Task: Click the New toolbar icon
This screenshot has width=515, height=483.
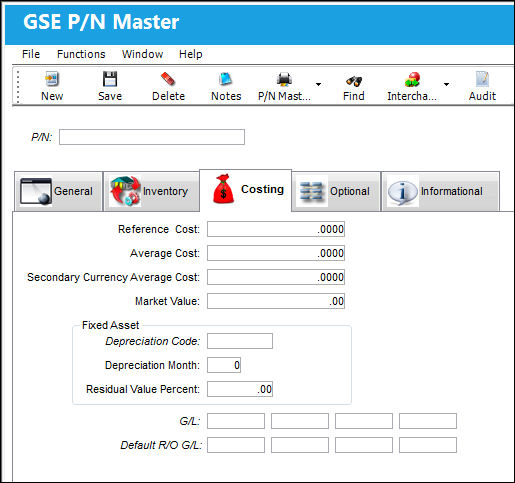Action: (x=52, y=79)
